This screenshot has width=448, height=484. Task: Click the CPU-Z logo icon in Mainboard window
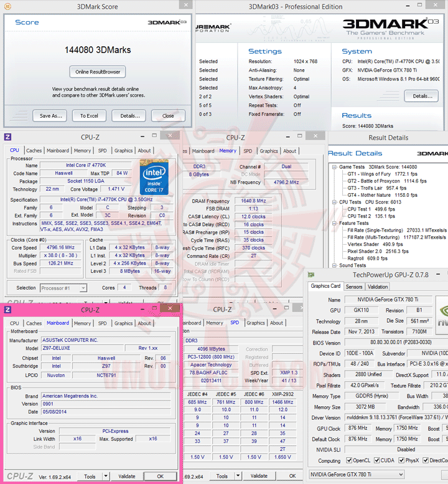7,310
